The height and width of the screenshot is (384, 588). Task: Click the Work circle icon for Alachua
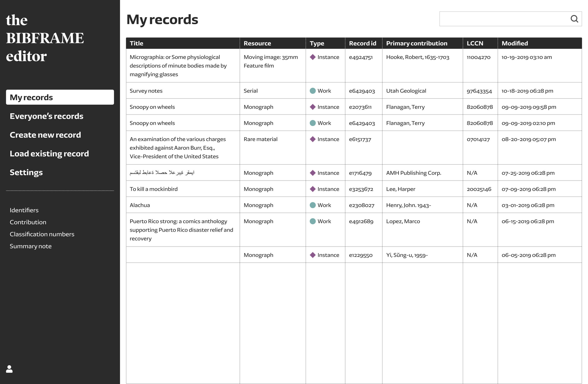(313, 205)
